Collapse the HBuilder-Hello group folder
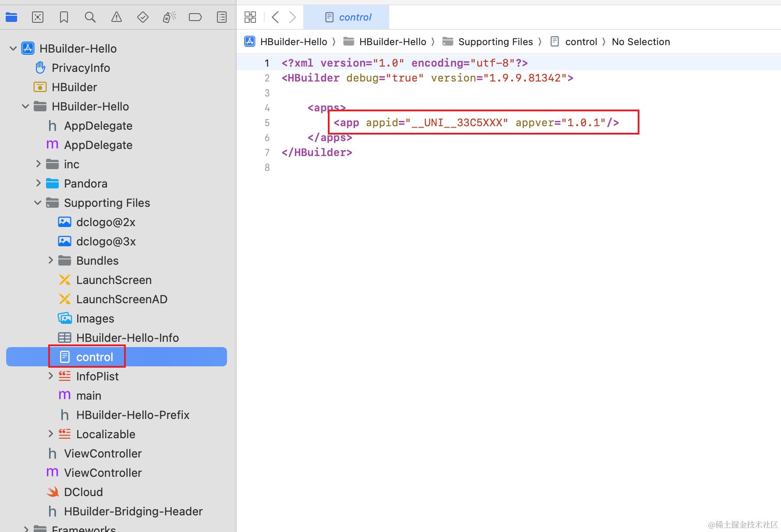 25,106
